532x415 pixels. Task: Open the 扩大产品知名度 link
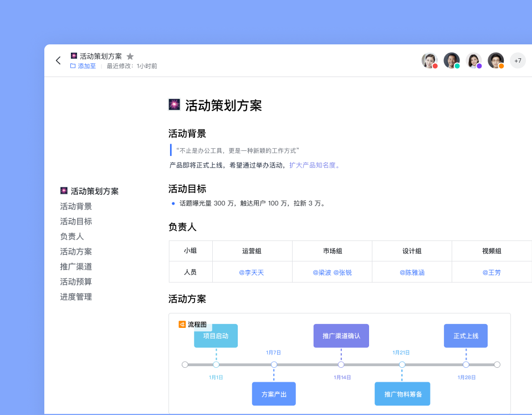point(314,165)
